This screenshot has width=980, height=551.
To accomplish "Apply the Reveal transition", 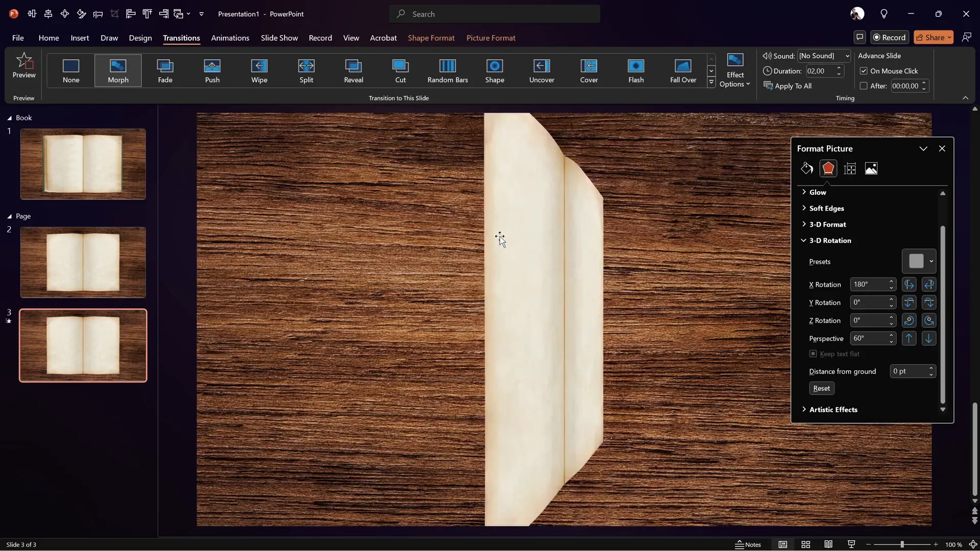I will (x=354, y=70).
